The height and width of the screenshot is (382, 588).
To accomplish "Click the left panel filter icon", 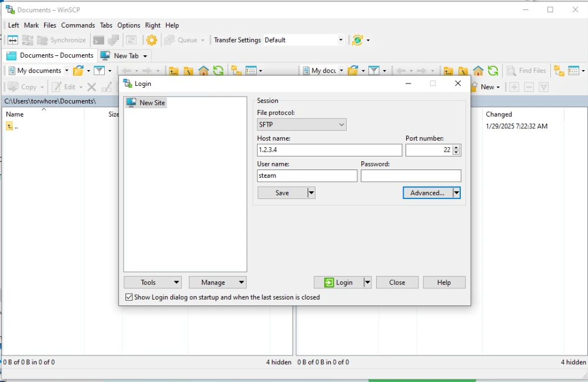I will (99, 71).
